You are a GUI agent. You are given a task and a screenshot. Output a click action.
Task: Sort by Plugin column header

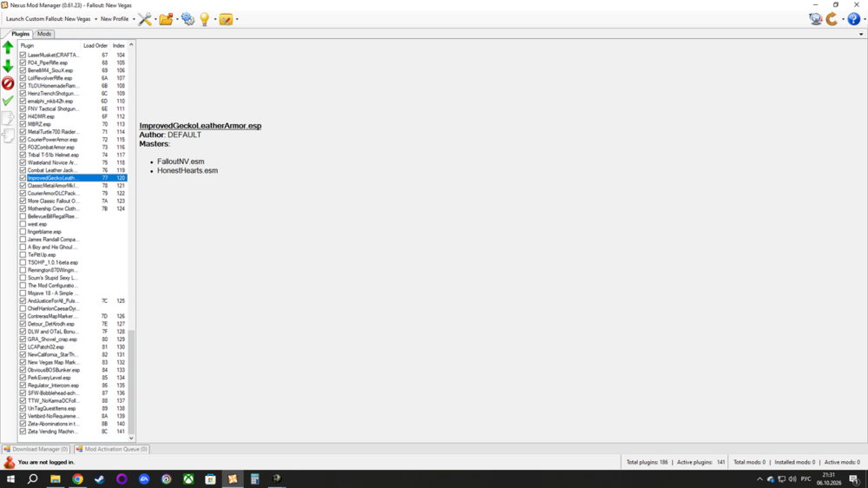[49, 45]
